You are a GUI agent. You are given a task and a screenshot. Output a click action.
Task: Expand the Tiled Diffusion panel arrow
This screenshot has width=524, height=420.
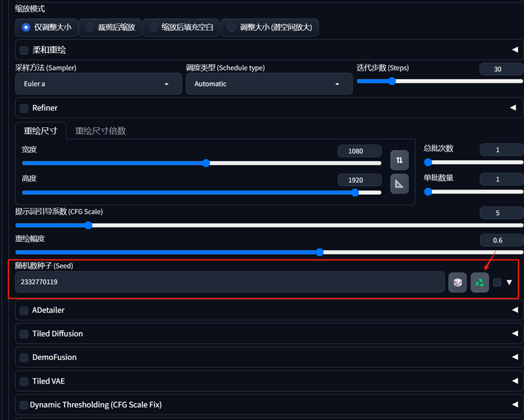pyautogui.click(x=514, y=333)
